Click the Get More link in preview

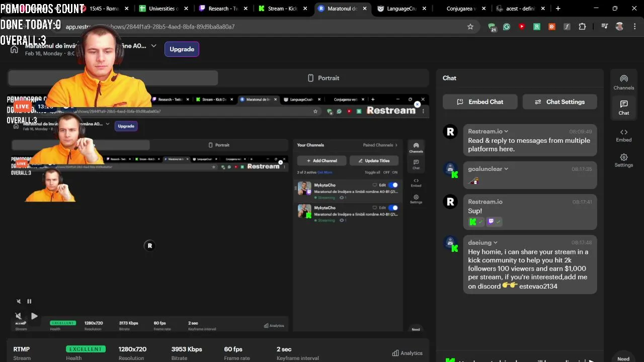point(325,172)
